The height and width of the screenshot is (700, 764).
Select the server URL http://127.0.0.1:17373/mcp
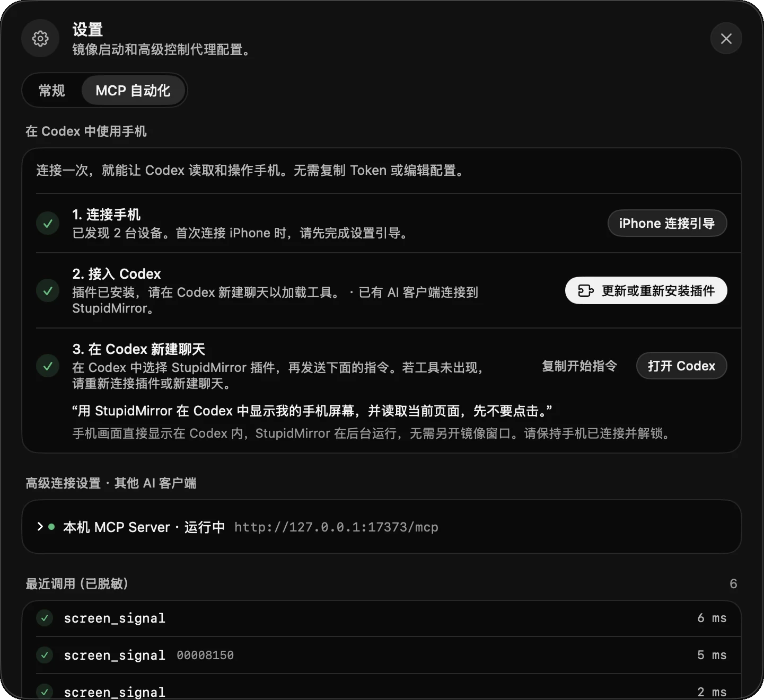tap(336, 527)
